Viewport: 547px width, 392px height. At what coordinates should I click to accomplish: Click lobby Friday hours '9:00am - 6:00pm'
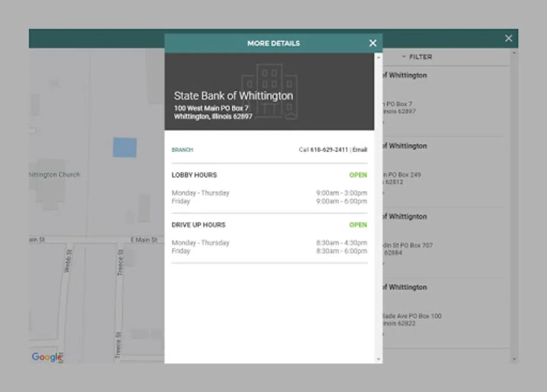(x=342, y=201)
